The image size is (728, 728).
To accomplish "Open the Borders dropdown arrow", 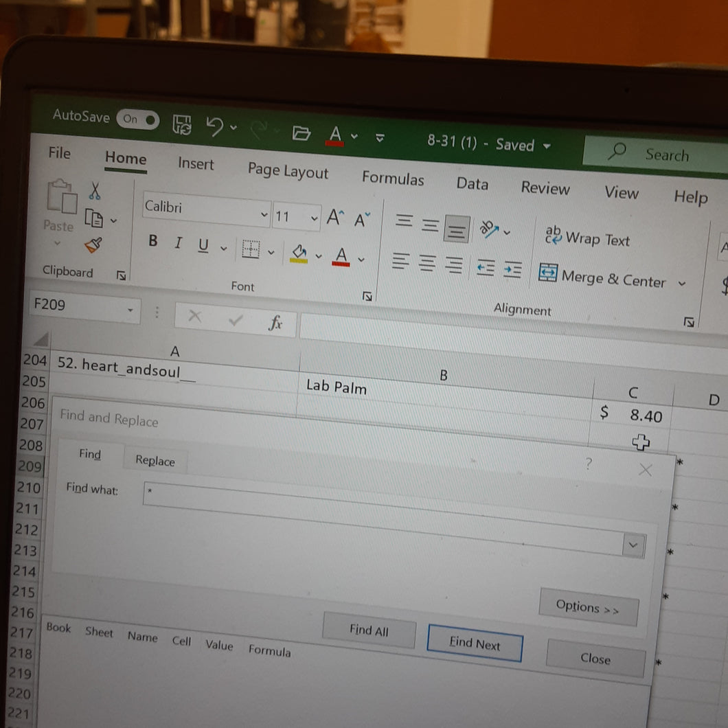I will [x=271, y=252].
